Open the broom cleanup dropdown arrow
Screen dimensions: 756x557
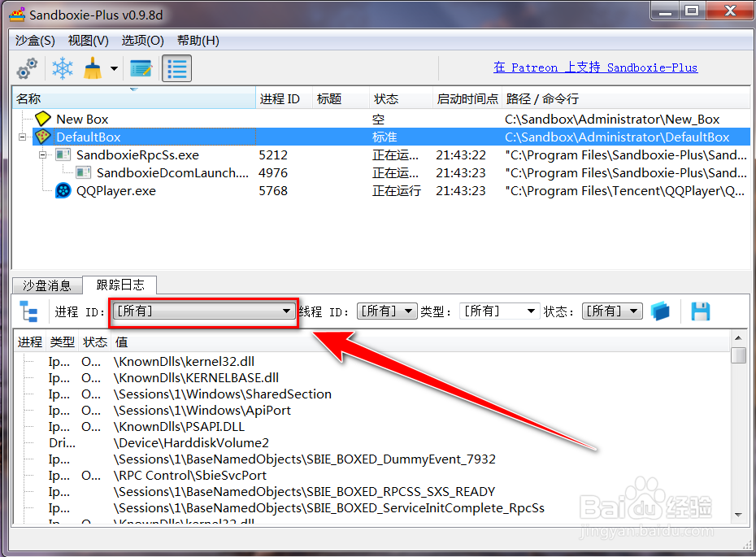114,68
